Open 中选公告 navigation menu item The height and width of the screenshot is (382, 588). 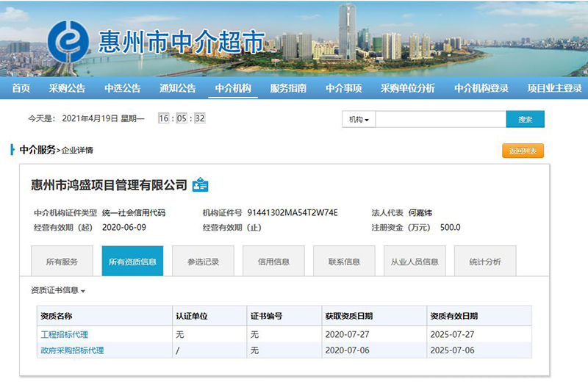point(122,88)
